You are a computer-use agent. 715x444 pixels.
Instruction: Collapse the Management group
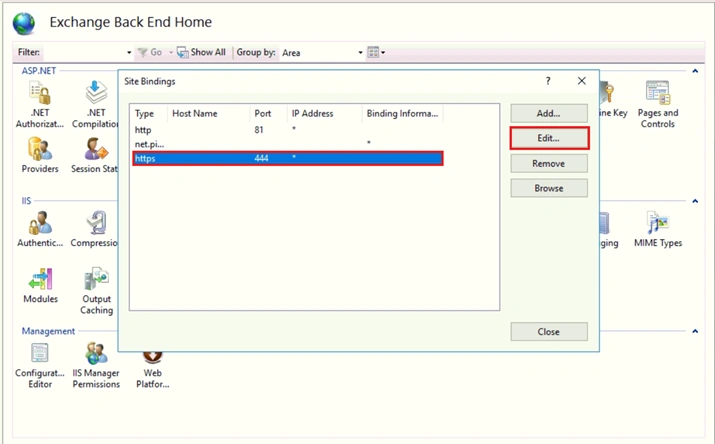[x=695, y=331]
